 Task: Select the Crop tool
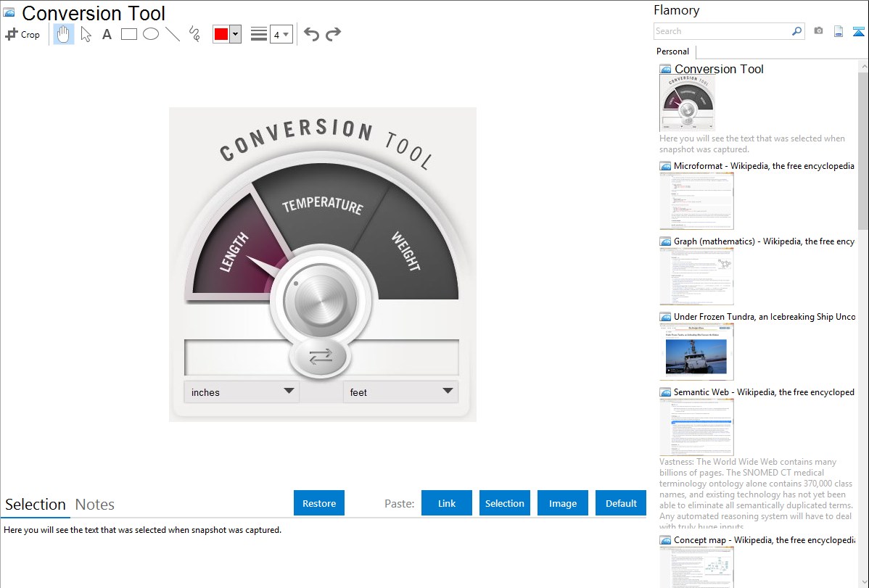[x=22, y=34]
